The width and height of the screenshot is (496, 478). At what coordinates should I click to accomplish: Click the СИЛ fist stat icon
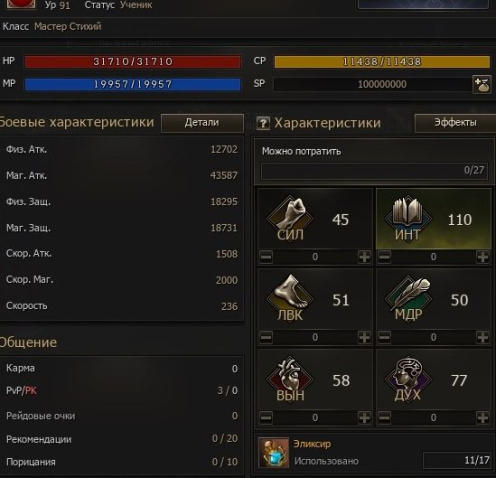[x=290, y=218]
